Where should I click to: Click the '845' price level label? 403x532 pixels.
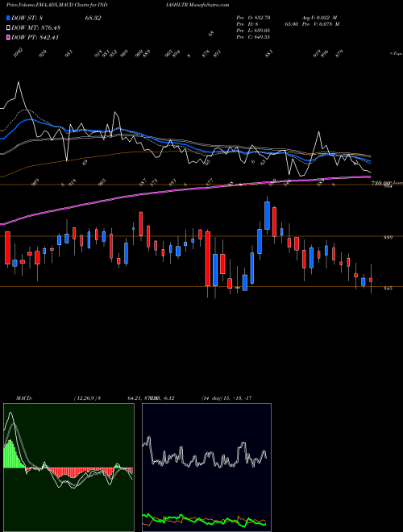(x=388, y=288)
